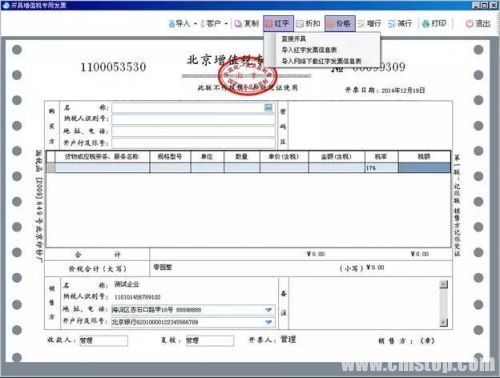Choose 导入网络下载红字发票信息表 menu entry

[x=321, y=61]
